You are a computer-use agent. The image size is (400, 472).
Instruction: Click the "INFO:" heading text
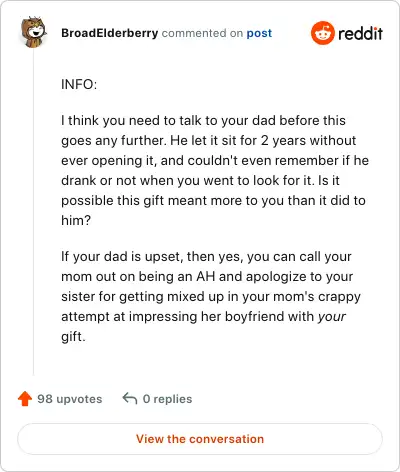[x=79, y=84]
